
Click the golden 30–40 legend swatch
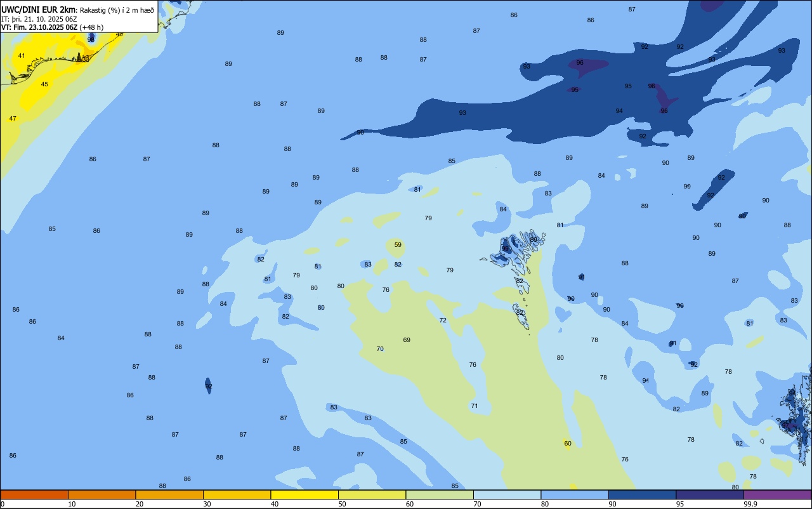237,494
